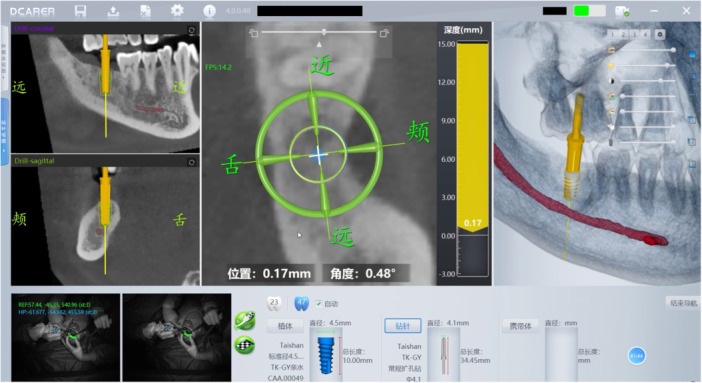Adjust the contrast slider
The height and width of the screenshot is (383, 702).
[647, 81]
